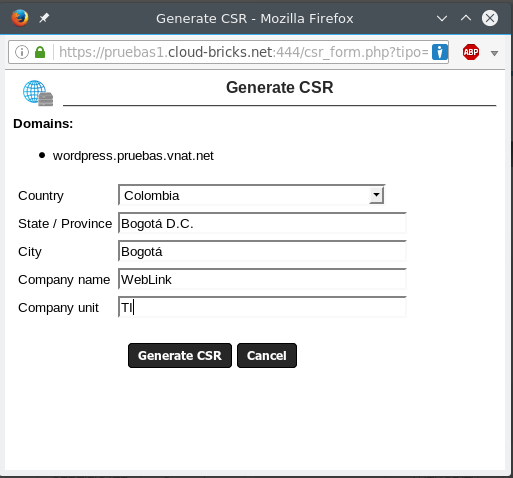The height and width of the screenshot is (478, 513).
Task: Open the Country dropdown showing Colombia
Action: point(252,195)
